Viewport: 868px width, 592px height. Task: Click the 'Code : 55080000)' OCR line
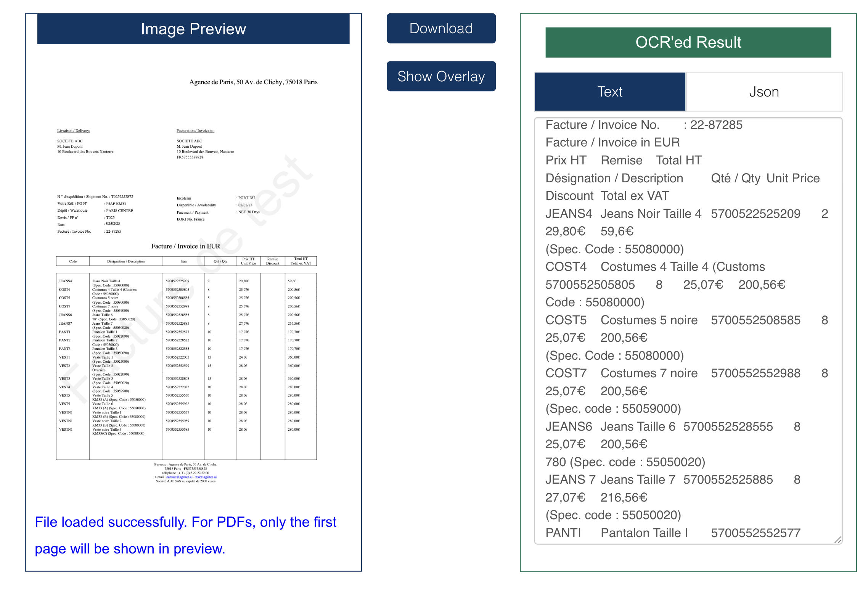point(595,302)
